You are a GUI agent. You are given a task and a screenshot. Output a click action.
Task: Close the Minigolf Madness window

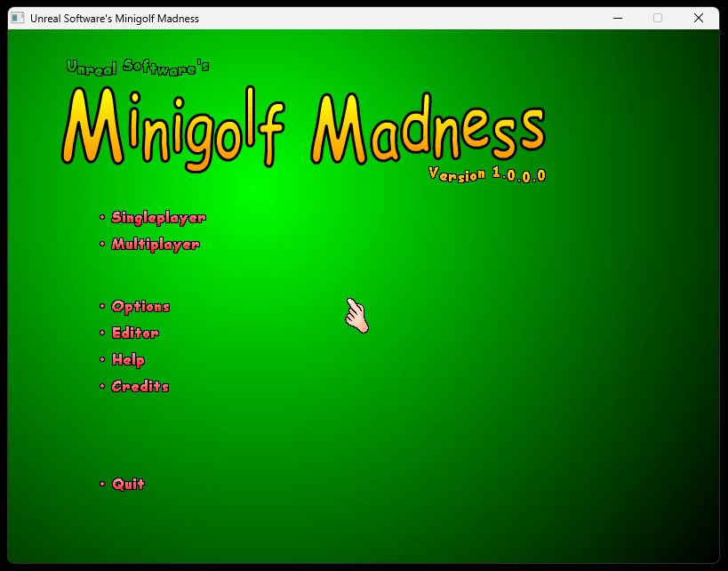(x=699, y=18)
